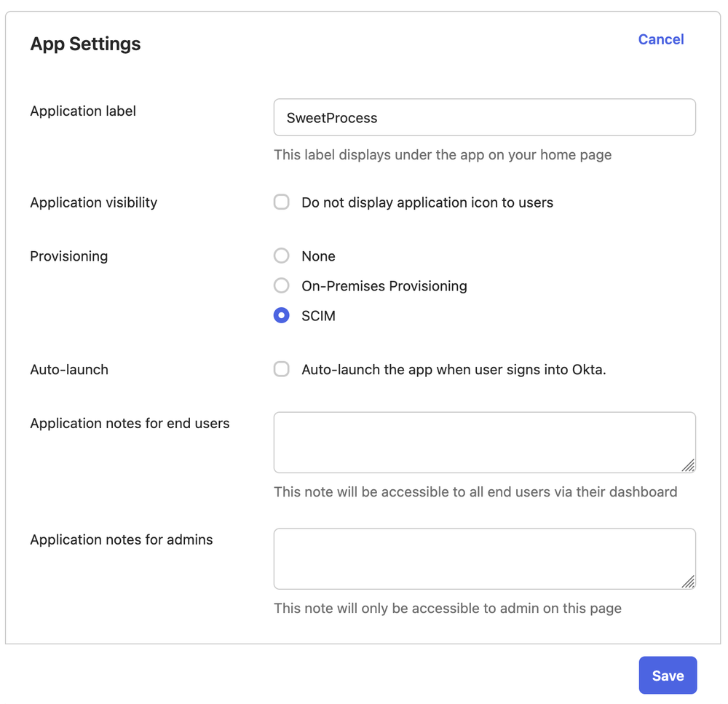The width and height of the screenshot is (728, 704).
Task: Click the Cancel link in App Settings
Action: (661, 39)
